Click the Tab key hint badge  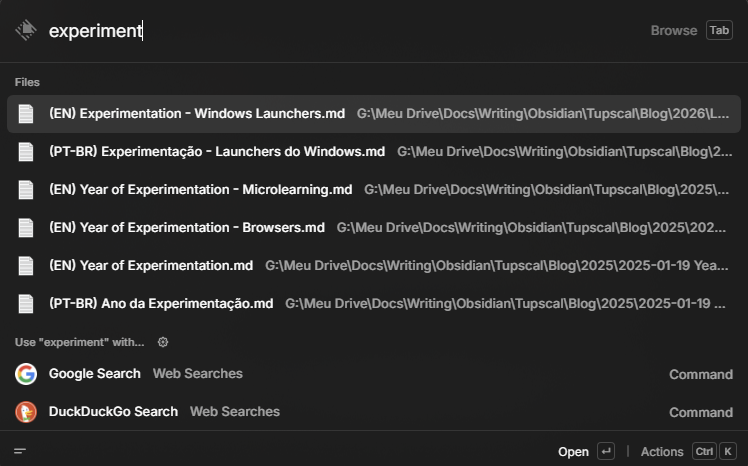pyautogui.click(x=719, y=31)
